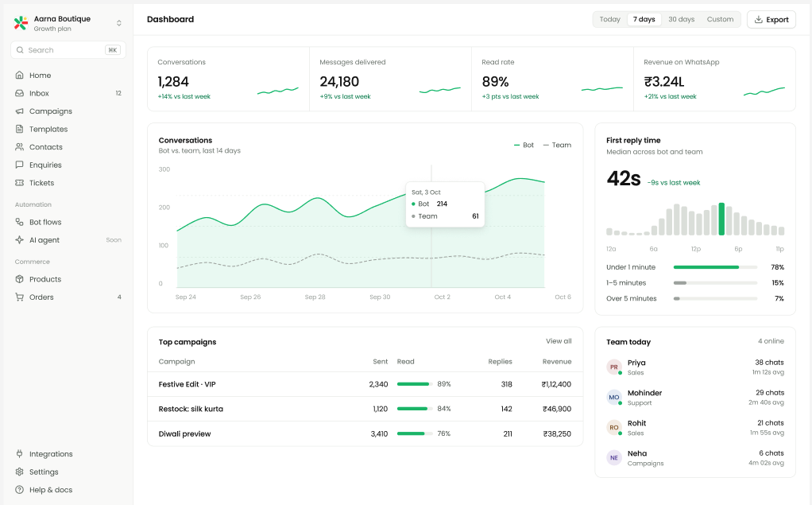Open Bot flows in the sidebar
Screen dimensions: 812x505
68,222
